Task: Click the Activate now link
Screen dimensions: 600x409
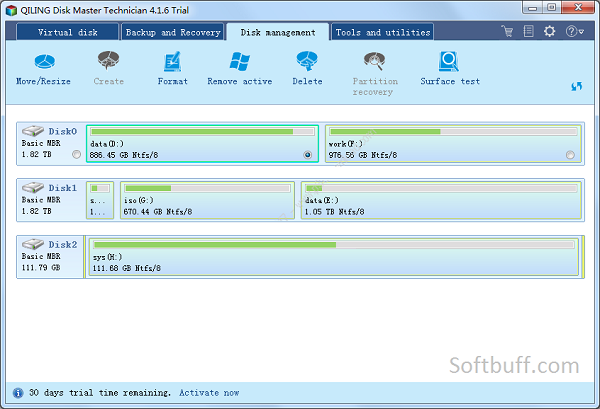Action: coord(209,393)
